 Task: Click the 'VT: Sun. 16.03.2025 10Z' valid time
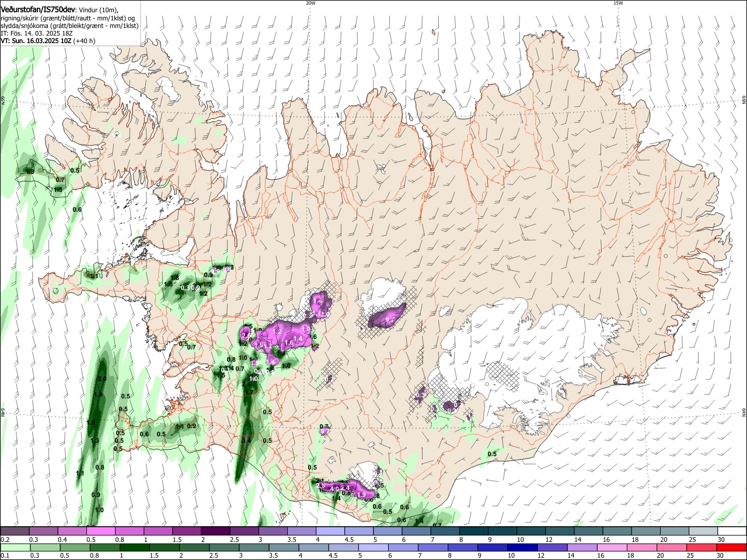tap(36, 41)
